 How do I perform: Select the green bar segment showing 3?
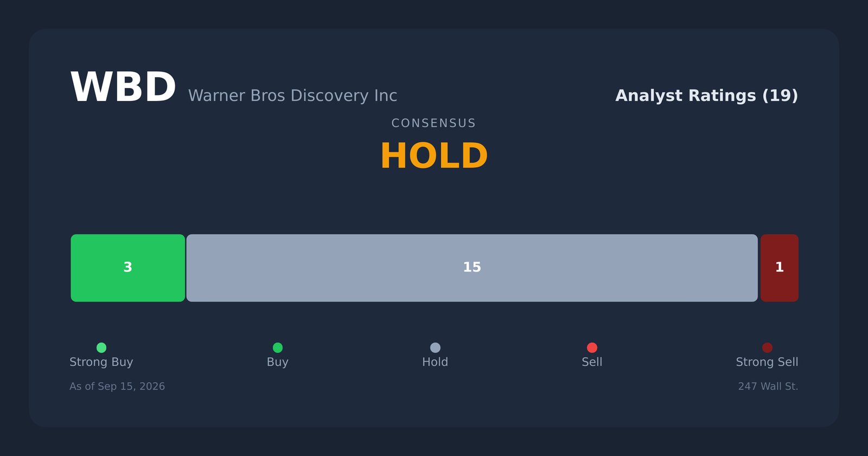click(x=128, y=268)
